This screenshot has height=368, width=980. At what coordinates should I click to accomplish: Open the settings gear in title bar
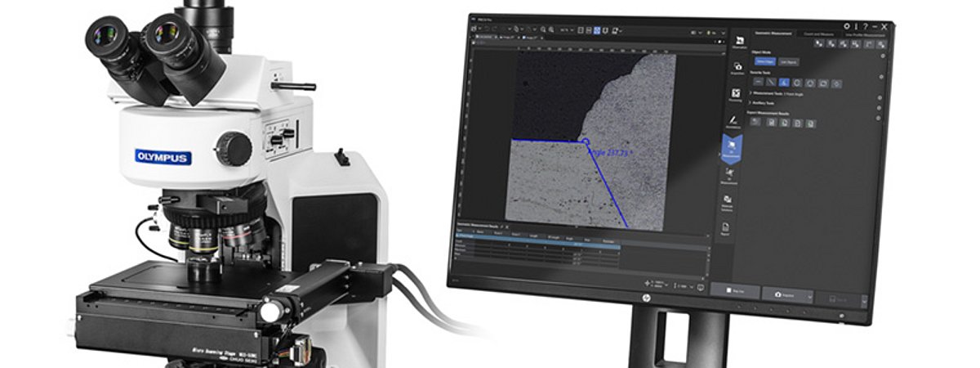click(847, 27)
